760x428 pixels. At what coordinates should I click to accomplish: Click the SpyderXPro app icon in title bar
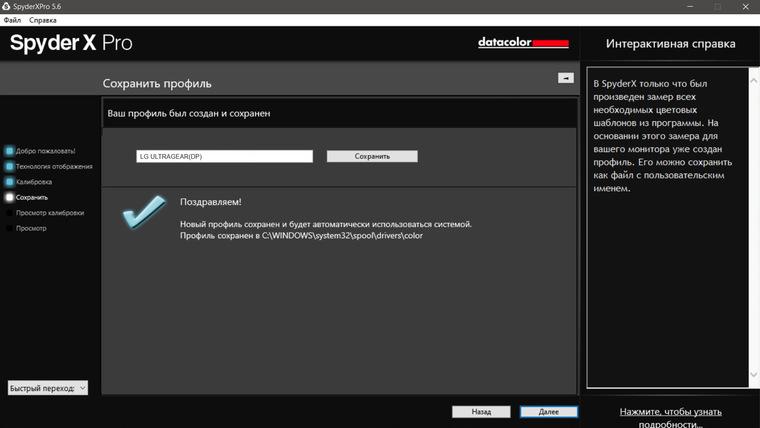tap(6, 6)
